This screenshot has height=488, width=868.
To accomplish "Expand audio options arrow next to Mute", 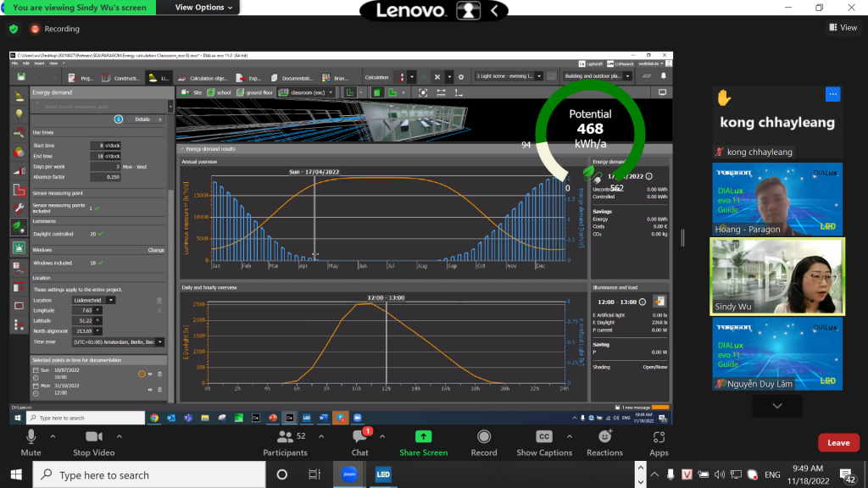I will [x=53, y=436].
